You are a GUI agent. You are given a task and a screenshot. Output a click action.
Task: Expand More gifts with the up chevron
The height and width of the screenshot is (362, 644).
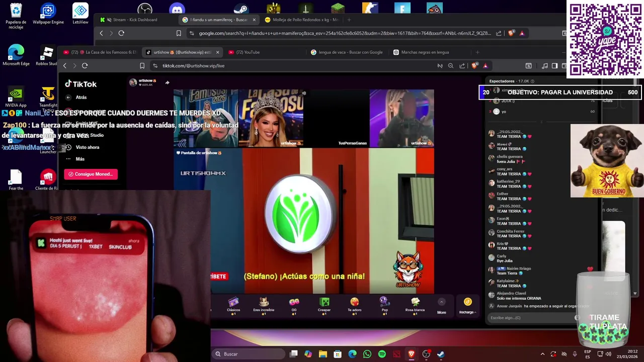tap(441, 302)
